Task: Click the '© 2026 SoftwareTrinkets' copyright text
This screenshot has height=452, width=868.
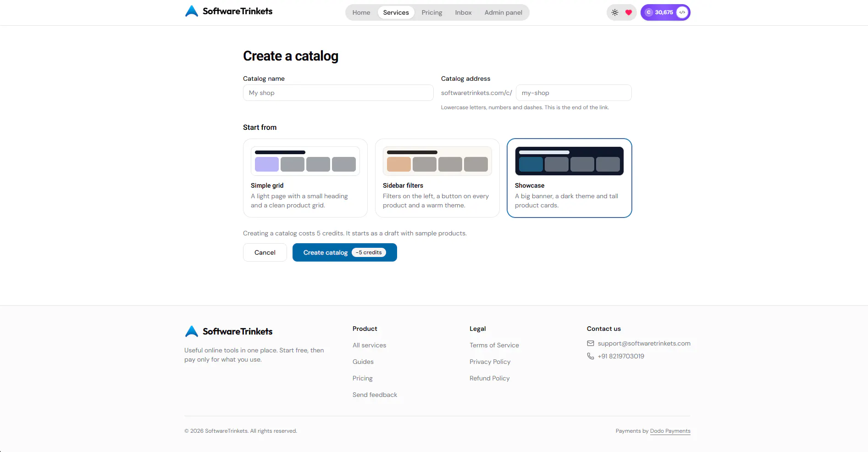Action: click(x=241, y=431)
